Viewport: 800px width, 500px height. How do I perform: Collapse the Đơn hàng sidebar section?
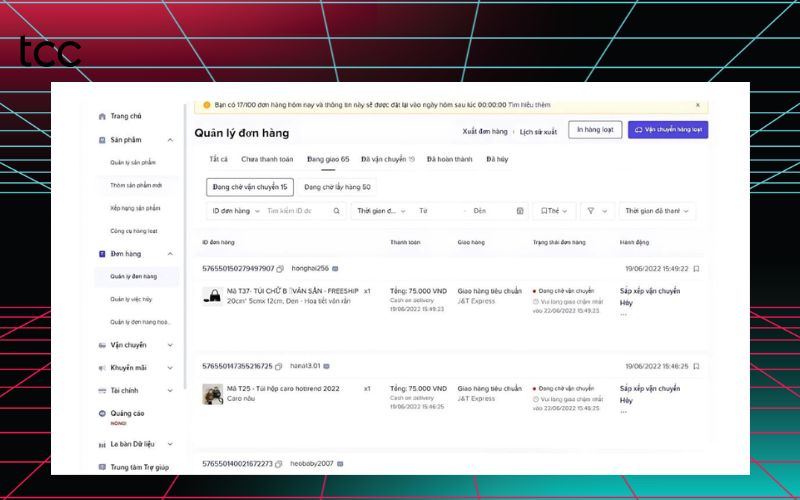pos(170,254)
